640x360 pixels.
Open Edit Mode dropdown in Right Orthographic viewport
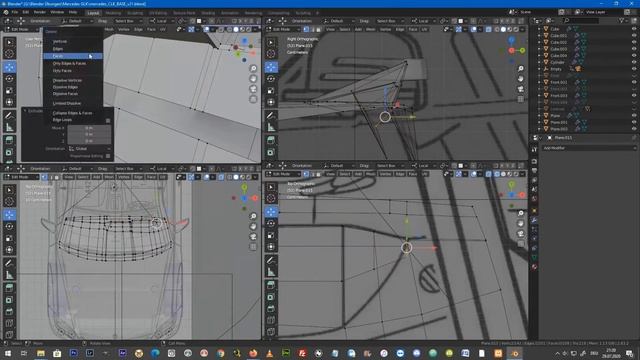tap(284, 29)
